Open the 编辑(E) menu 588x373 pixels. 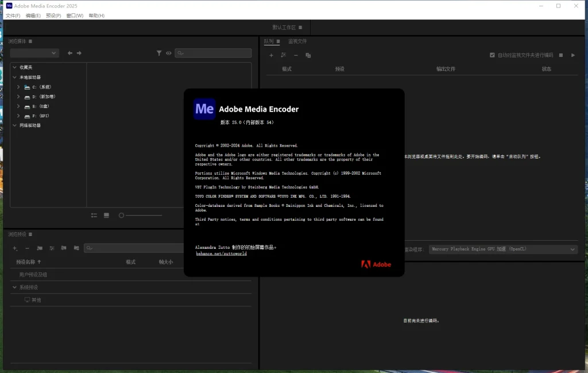(x=33, y=16)
